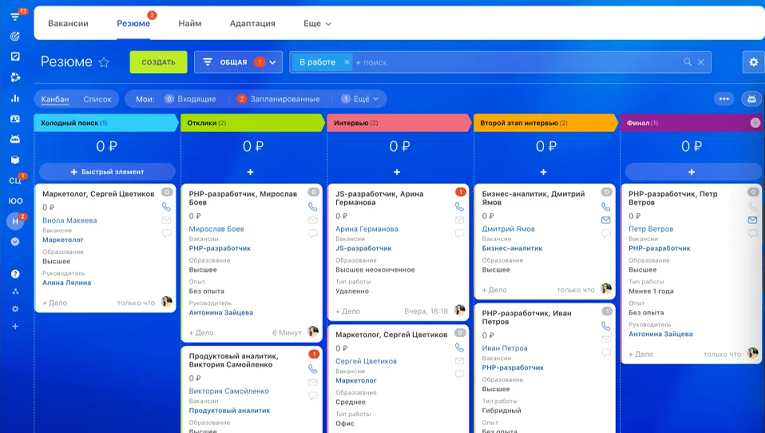Screen dimensions: 765x433
Task: Open the H avatar item with badge 2
Action: pyautogui.click(x=15, y=221)
